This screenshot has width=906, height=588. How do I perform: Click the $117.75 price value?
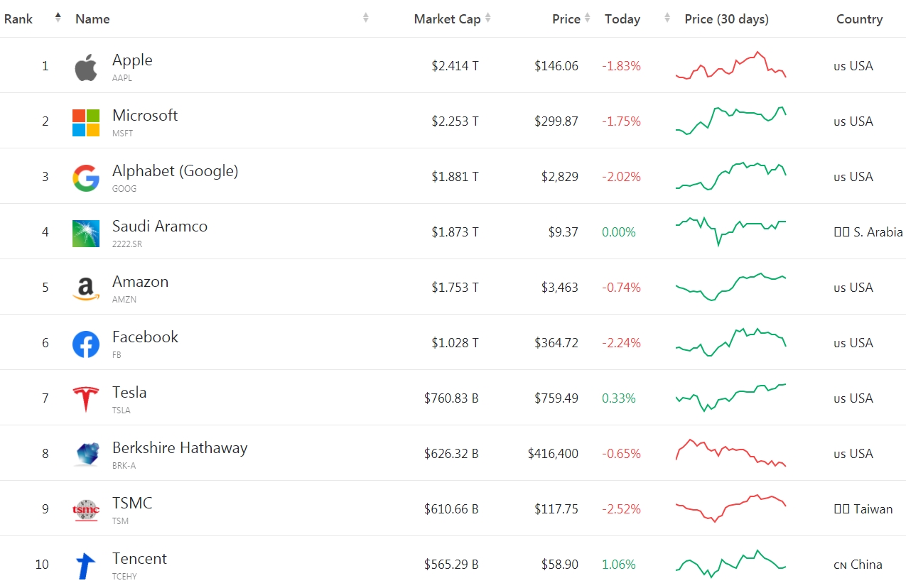pyautogui.click(x=556, y=509)
